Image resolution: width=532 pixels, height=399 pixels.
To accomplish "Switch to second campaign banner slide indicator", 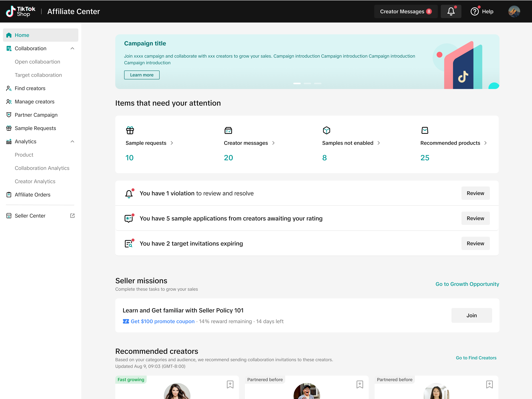I will pyautogui.click(x=307, y=83).
